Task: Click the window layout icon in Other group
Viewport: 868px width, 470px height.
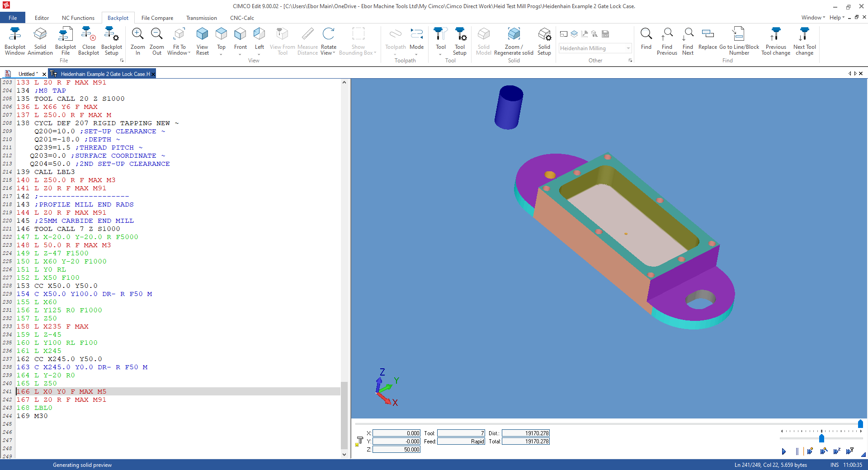Action: 564,34
